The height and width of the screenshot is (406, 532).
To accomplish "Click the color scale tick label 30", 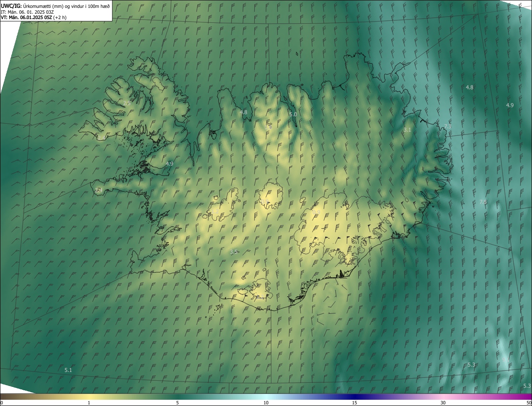I will pos(443,403).
